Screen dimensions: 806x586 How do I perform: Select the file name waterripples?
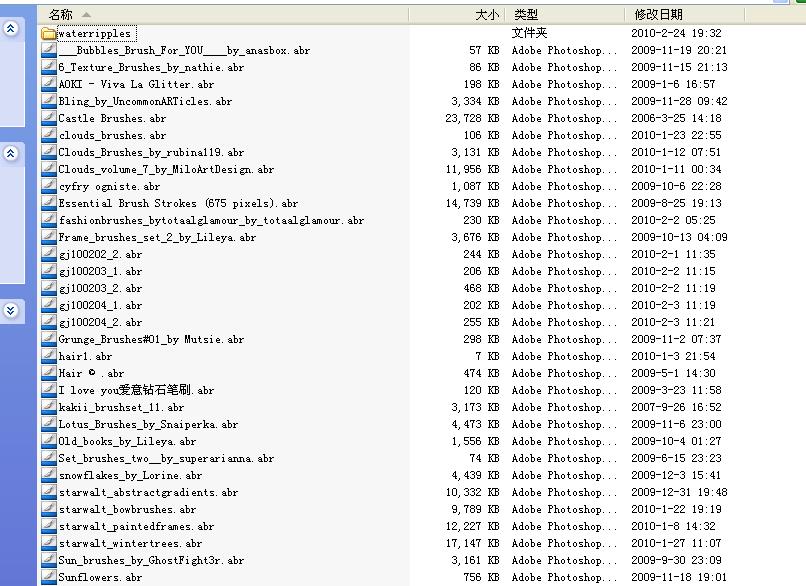tap(95, 34)
